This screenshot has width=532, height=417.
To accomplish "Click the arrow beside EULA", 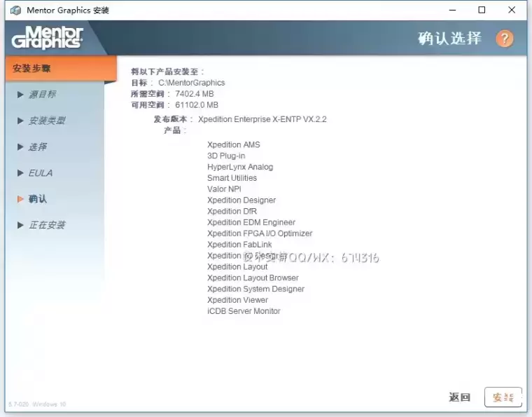I will [x=20, y=173].
